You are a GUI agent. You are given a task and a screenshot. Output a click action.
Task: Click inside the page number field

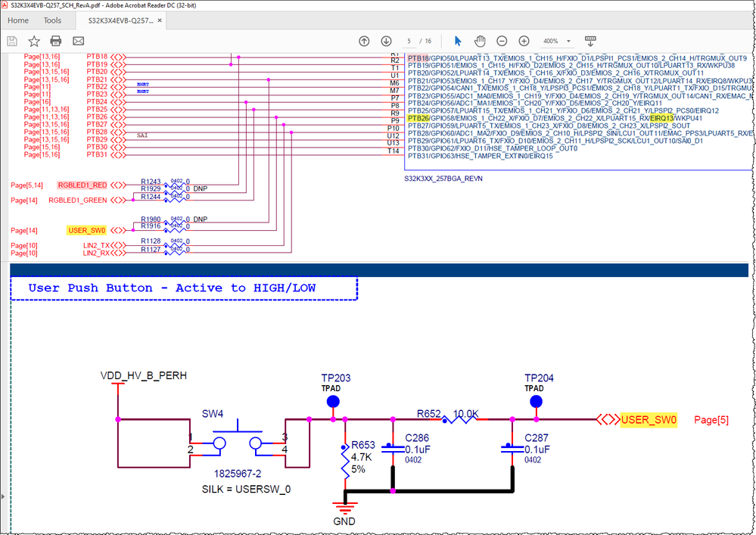408,41
